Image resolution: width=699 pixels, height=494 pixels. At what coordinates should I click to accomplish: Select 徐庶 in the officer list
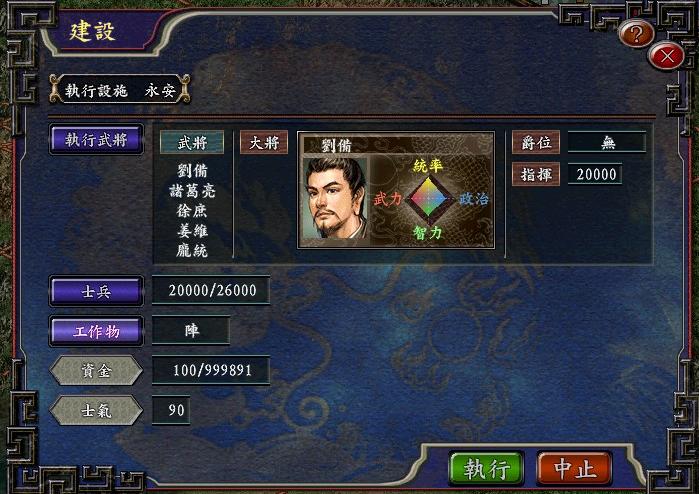pyautogui.click(x=192, y=210)
